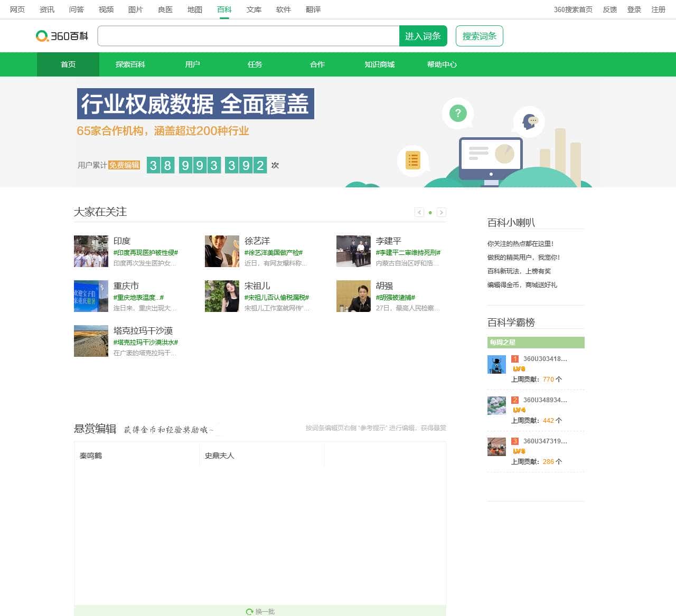This screenshot has width=676, height=616.
Task: Click the 反馈 link
Action: tap(610, 10)
